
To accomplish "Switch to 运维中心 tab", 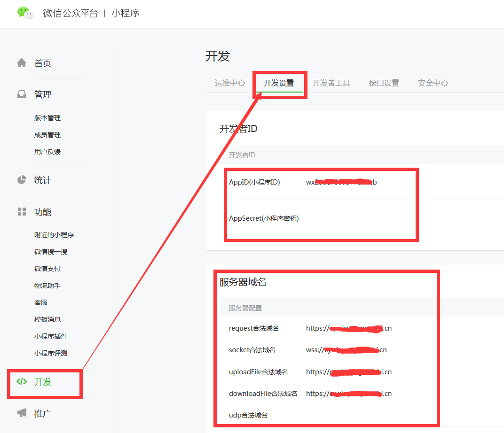I will (230, 83).
